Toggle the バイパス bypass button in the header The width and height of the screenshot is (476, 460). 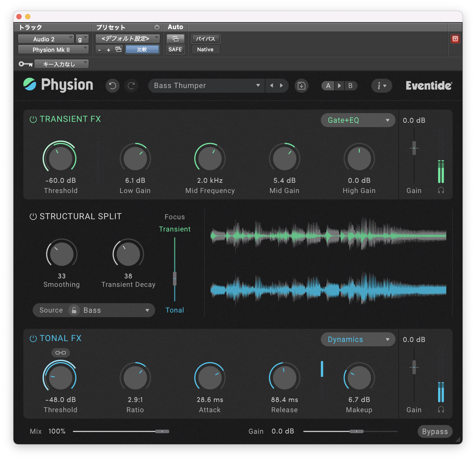tap(206, 39)
